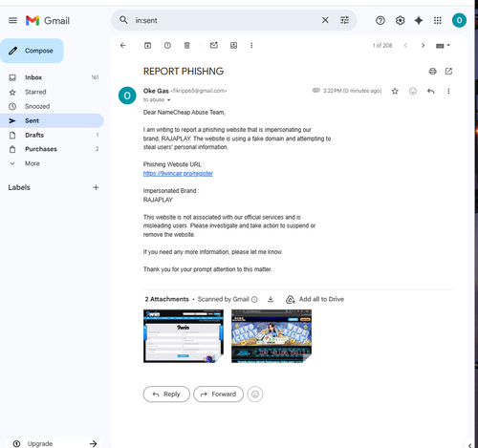Open the Support help icon
This screenshot has width=478, height=448.
click(380, 21)
